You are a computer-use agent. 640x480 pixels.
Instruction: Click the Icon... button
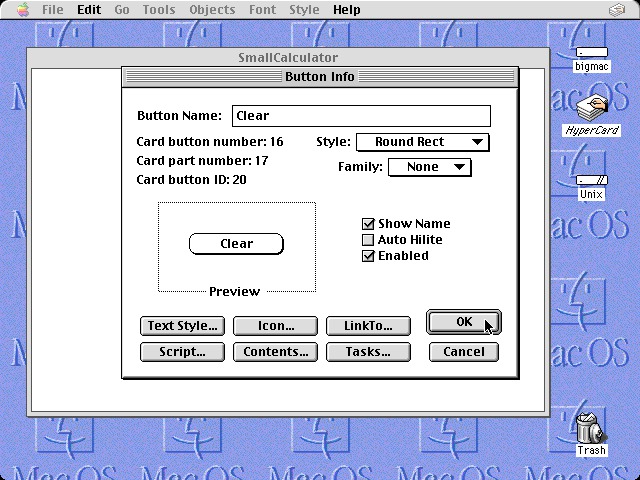click(x=276, y=326)
